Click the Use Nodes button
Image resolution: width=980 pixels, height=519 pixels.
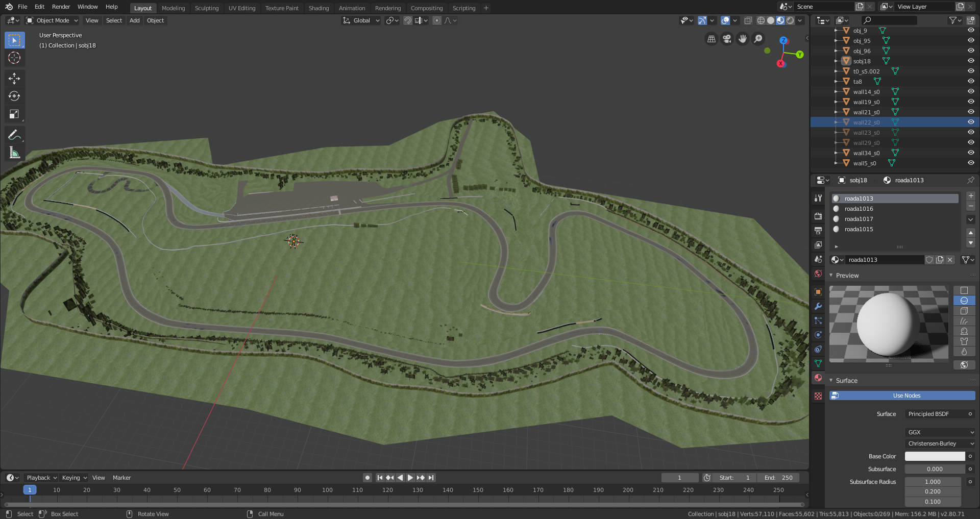point(906,396)
